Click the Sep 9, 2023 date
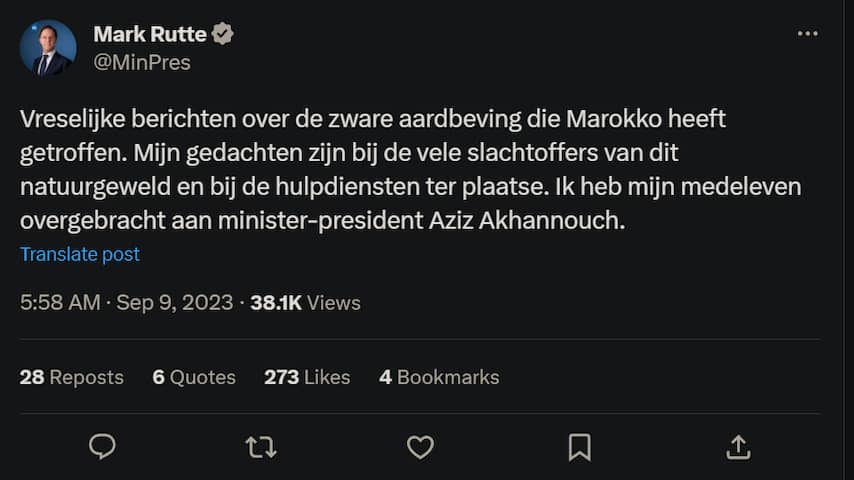The image size is (854, 480). pyautogui.click(x=174, y=302)
